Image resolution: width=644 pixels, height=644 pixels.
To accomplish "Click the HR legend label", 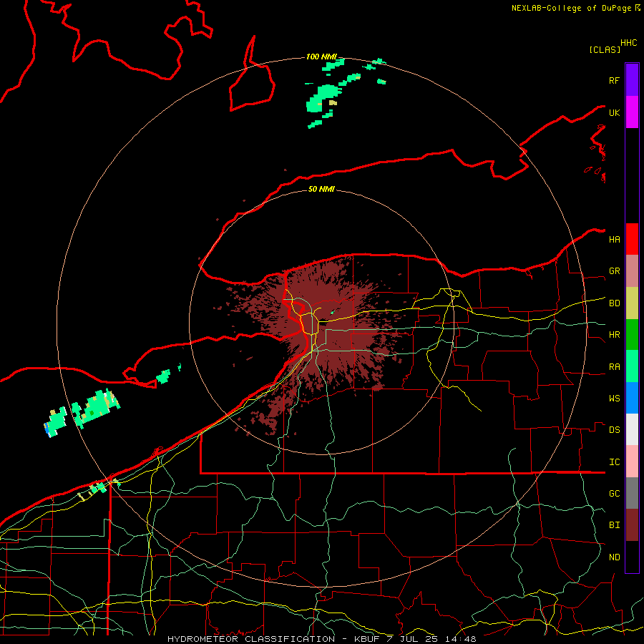I will click(x=614, y=335).
